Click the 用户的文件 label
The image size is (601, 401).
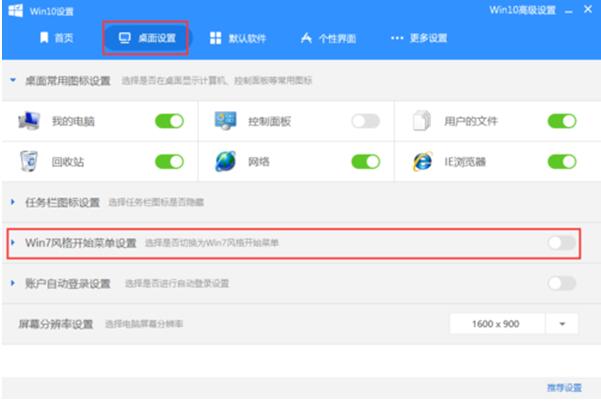pyautogui.click(x=471, y=121)
